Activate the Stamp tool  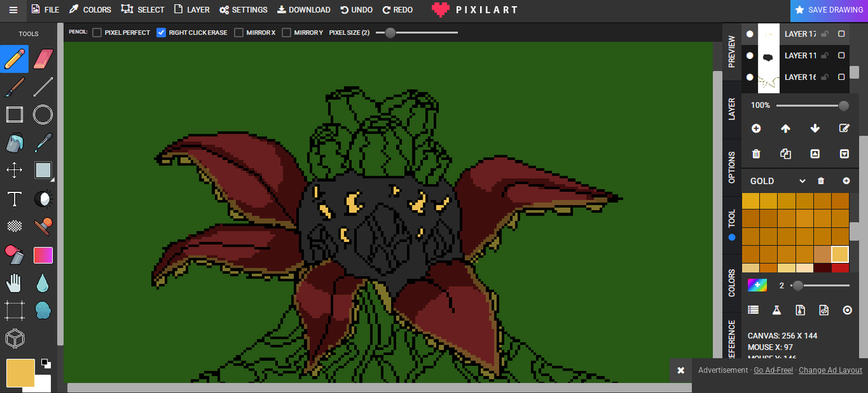43,226
